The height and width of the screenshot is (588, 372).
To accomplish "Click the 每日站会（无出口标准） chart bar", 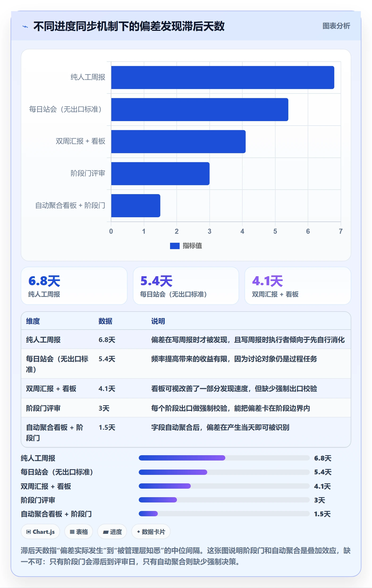I will tap(200, 109).
